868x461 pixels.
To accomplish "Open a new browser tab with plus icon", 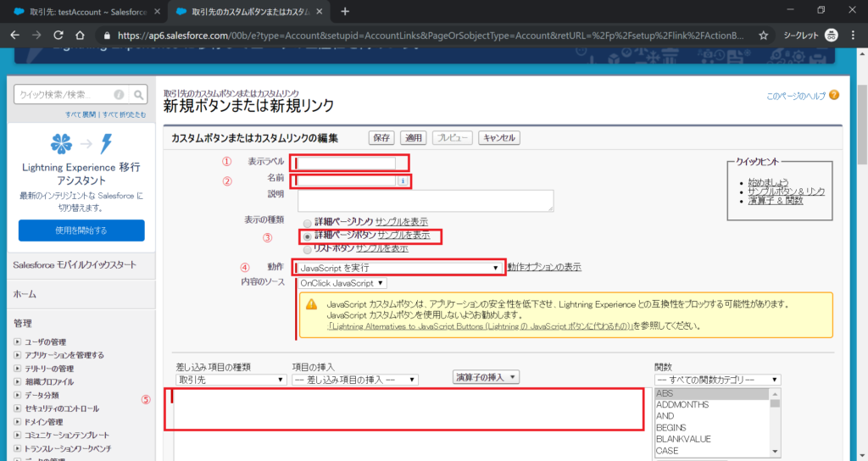I will tap(345, 11).
